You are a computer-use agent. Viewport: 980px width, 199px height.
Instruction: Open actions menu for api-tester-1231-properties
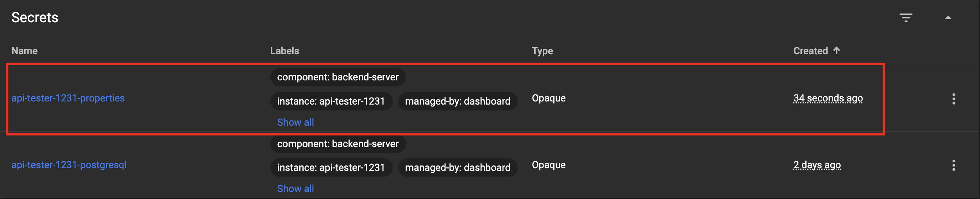(x=953, y=99)
